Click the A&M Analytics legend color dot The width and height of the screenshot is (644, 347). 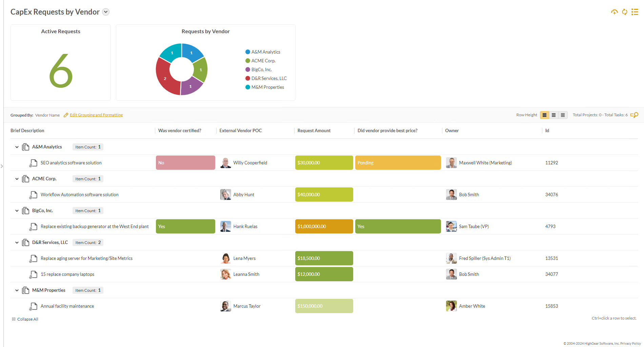click(x=248, y=52)
